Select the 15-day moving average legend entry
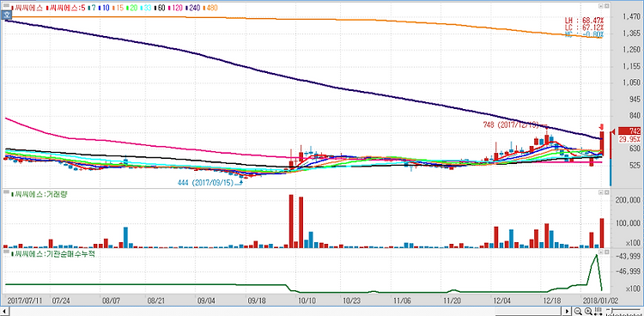This screenshot has height=316, width=644. tap(118, 8)
